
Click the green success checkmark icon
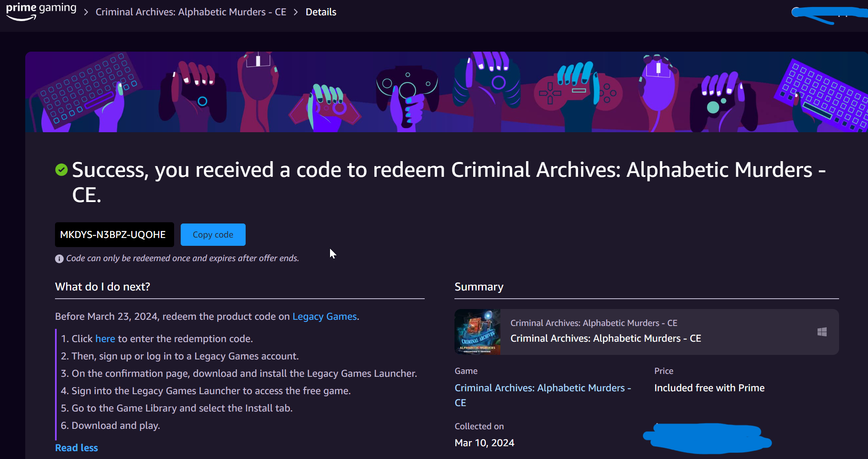(61, 169)
